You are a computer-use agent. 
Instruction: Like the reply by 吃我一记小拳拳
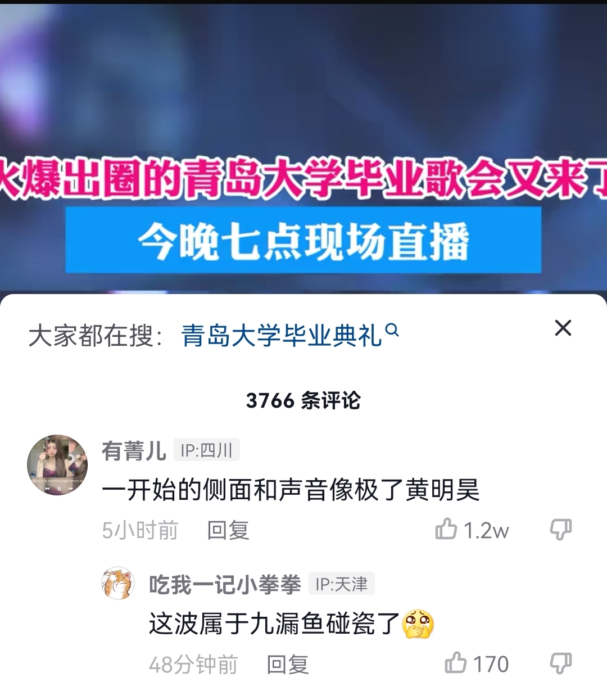pos(456,663)
